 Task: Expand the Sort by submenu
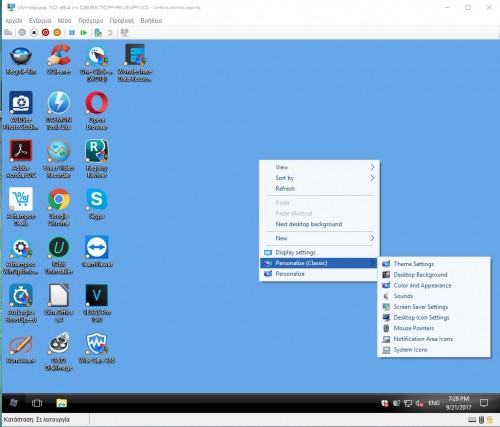coord(320,178)
